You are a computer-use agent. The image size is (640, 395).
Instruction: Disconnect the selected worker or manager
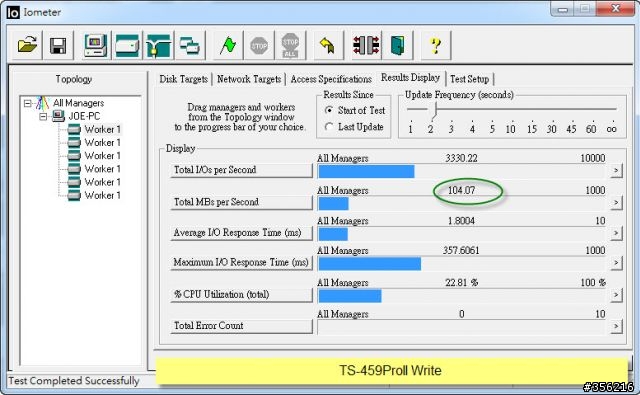(366, 45)
